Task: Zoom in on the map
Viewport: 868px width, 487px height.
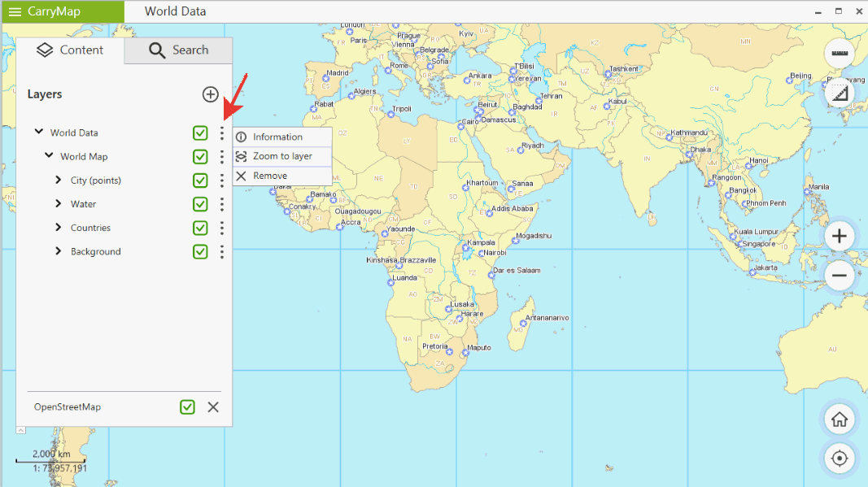Action: click(x=840, y=237)
